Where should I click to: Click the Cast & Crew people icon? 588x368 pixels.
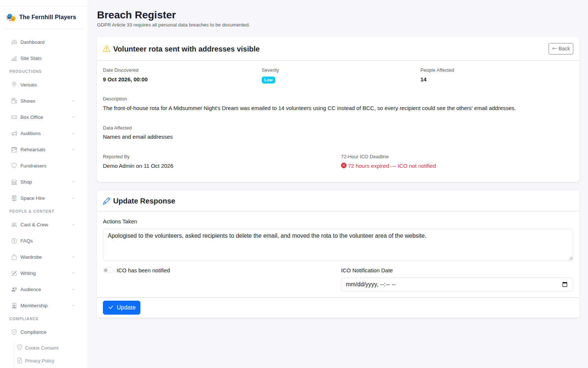click(14, 224)
